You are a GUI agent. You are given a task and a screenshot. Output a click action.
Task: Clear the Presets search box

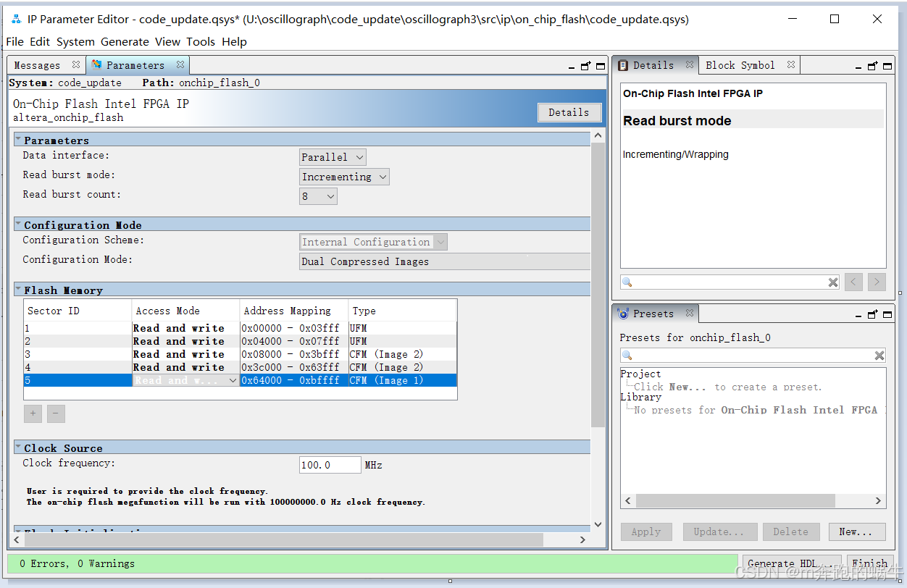879,356
